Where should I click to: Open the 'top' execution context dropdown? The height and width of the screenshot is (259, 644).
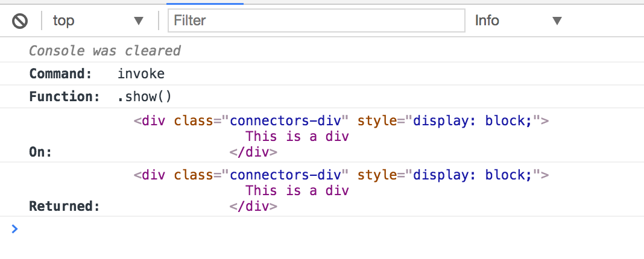[x=96, y=21]
